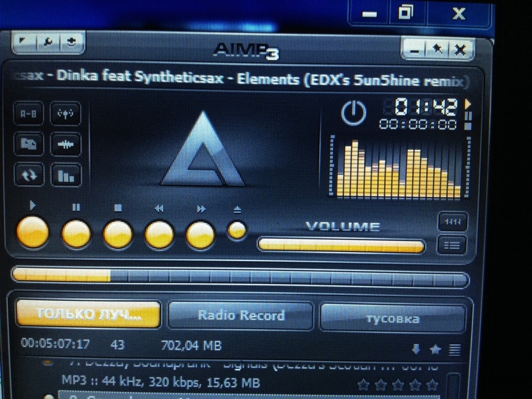Screen dimensions: 532x399
Task: Open sound effects manager waveform button
Action: 65,145
